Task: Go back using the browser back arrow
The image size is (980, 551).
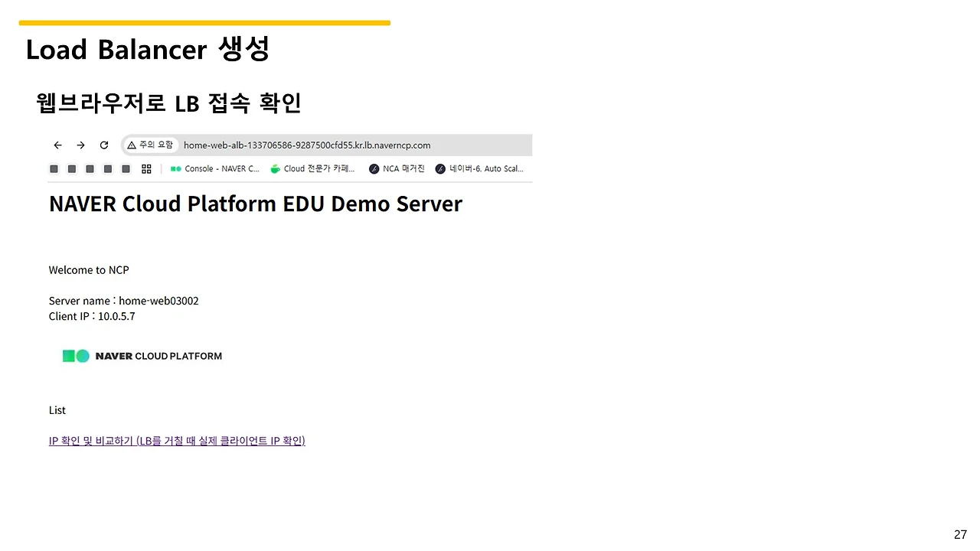Action: pos(57,145)
